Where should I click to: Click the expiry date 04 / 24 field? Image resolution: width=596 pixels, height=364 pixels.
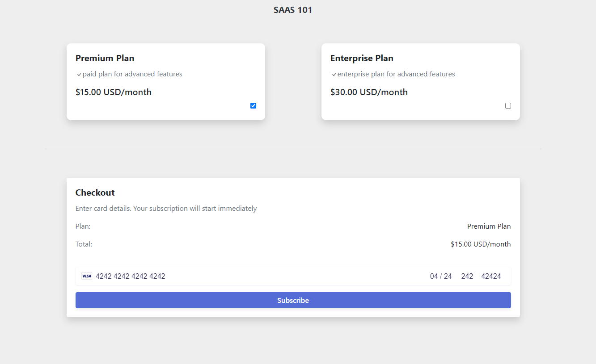pos(441,276)
